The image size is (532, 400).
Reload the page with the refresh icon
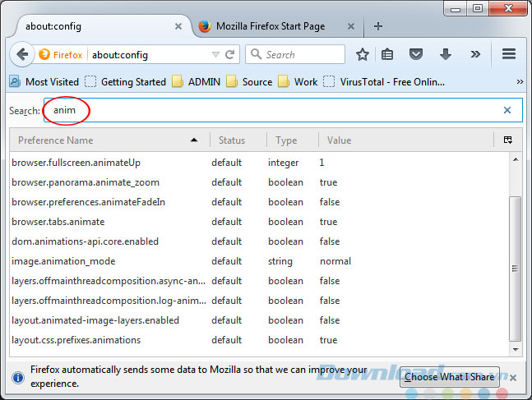(x=230, y=55)
